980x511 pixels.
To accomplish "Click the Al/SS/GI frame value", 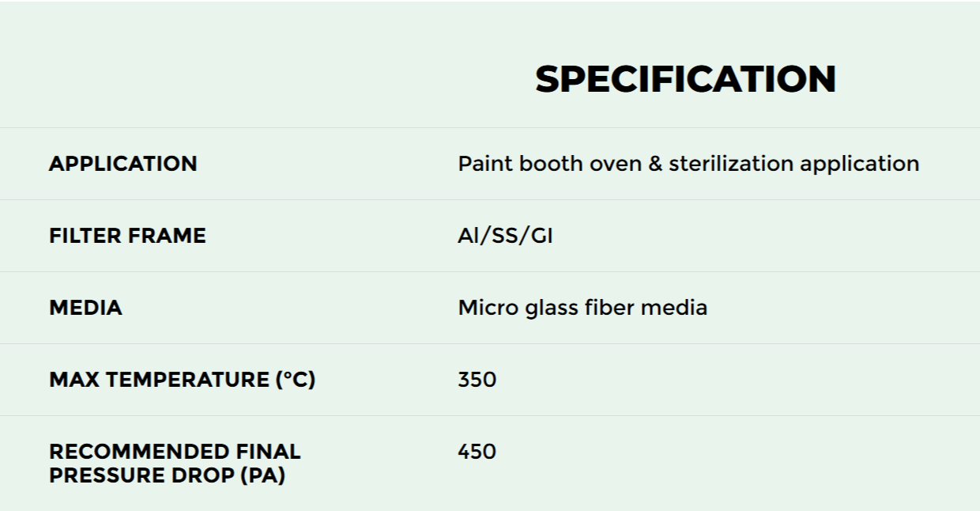I will pos(505,236).
